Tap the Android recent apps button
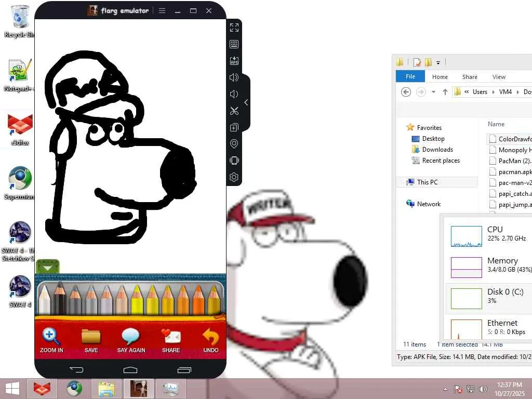This screenshot has height=399, width=532. pyautogui.click(x=184, y=370)
